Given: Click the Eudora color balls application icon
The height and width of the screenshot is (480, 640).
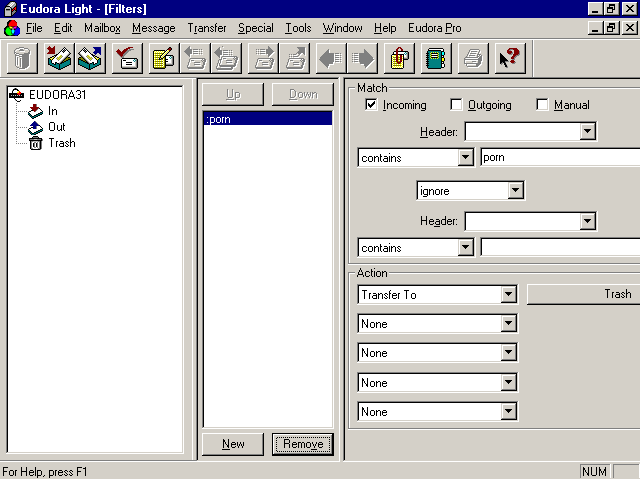Looking at the screenshot, I should [12, 28].
